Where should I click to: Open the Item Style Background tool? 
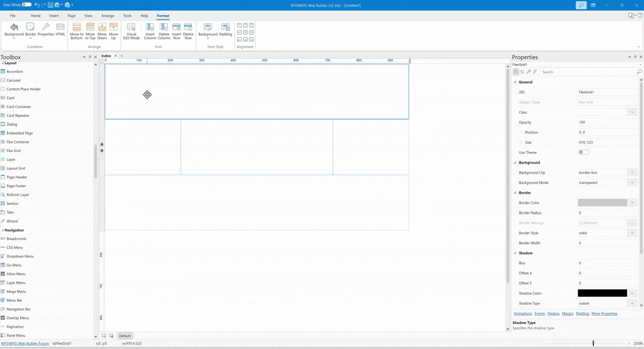(208, 31)
